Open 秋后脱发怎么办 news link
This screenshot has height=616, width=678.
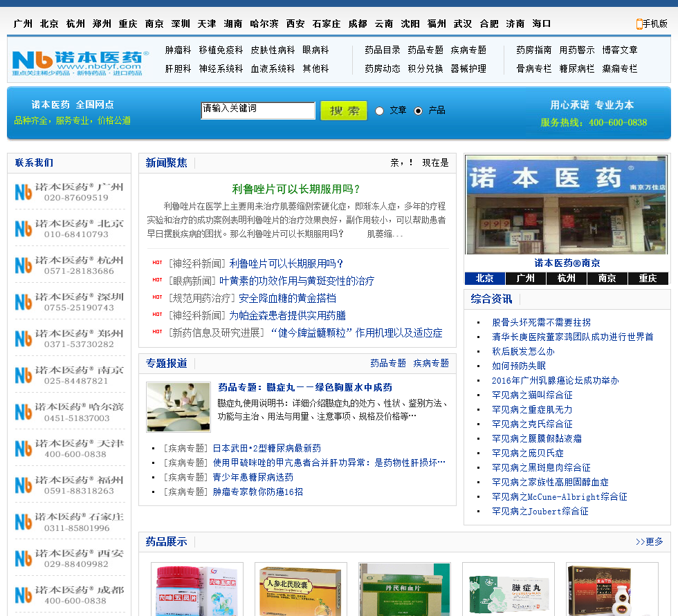tap(523, 352)
